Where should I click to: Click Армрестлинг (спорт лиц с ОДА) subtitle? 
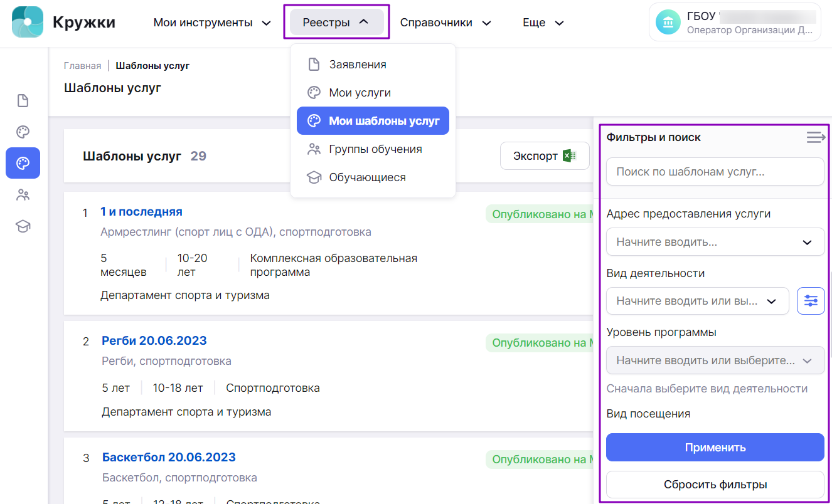point(236,232)
